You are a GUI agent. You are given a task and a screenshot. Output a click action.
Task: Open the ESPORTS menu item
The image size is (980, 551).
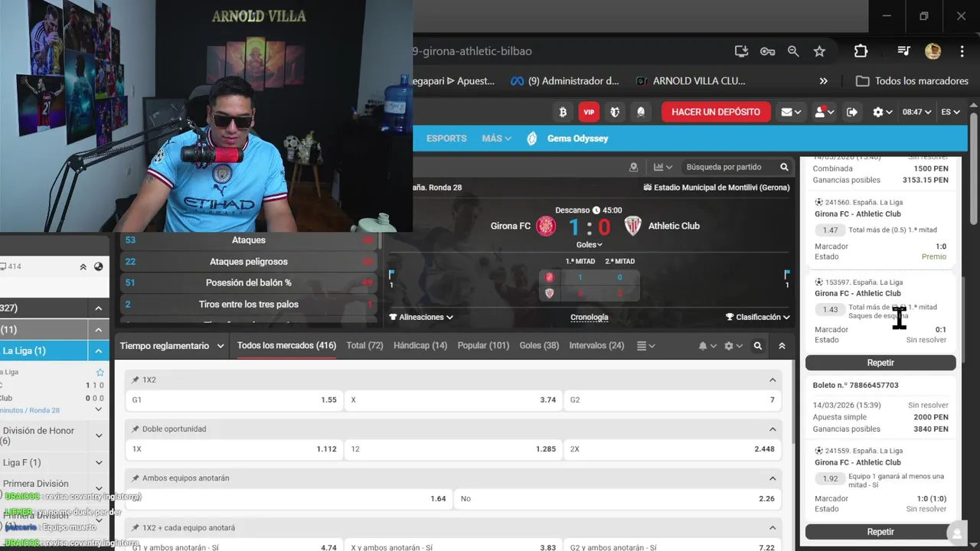[x=446, y=139]
